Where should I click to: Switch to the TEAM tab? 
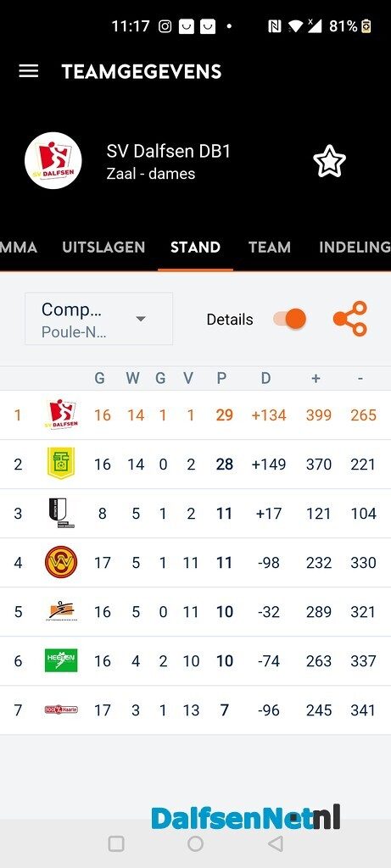(269, 247)
